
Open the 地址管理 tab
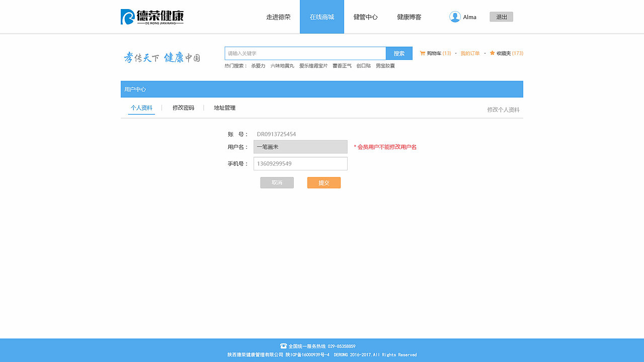pos(224,108)
